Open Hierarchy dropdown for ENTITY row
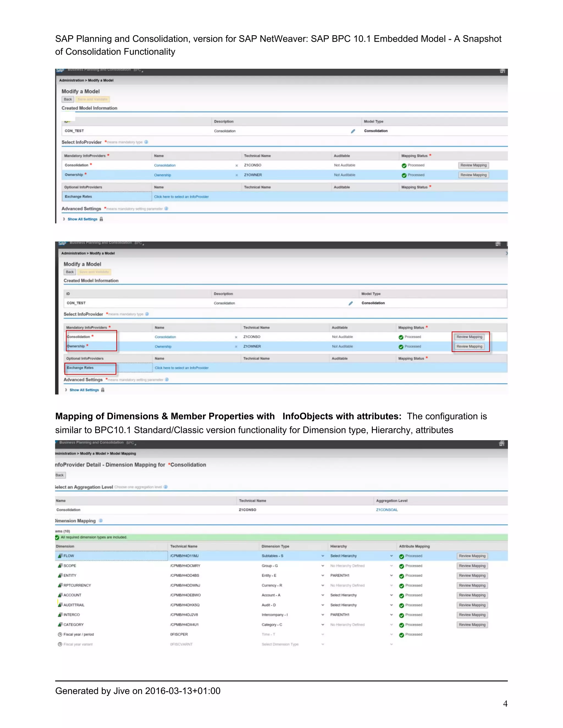 [391, 575]
